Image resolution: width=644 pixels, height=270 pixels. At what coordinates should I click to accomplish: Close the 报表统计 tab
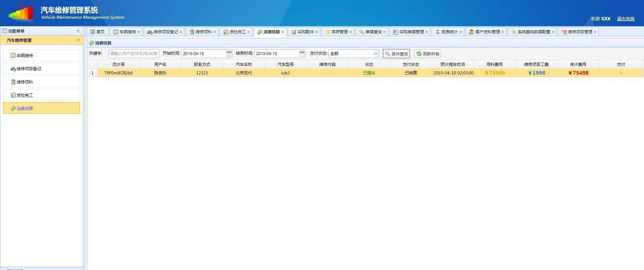coord(461,32)
